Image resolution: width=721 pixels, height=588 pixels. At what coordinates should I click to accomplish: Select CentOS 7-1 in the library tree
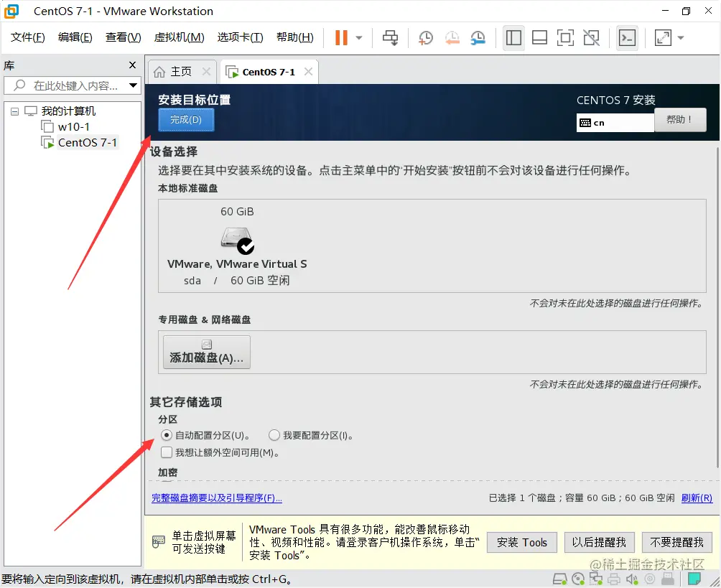(87, 143)
